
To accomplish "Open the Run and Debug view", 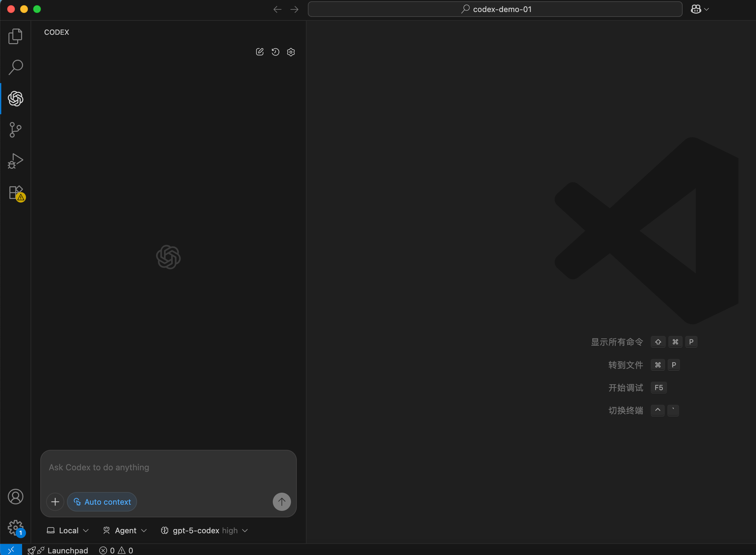I will [15, 161].
